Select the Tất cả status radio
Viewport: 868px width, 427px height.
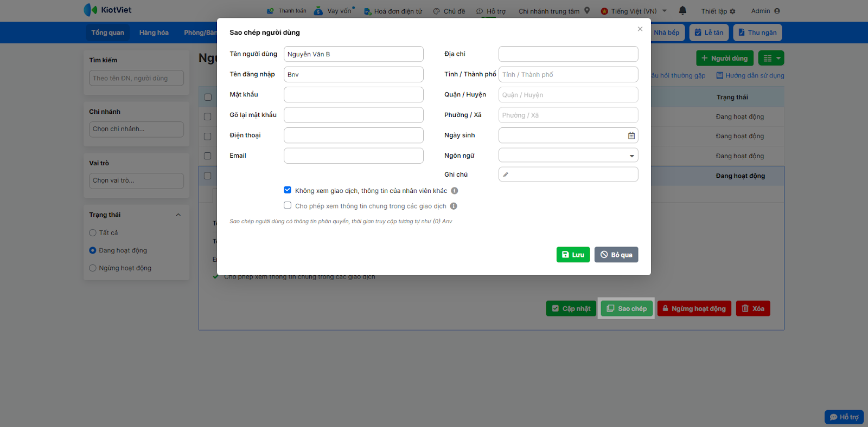[93, 232]
